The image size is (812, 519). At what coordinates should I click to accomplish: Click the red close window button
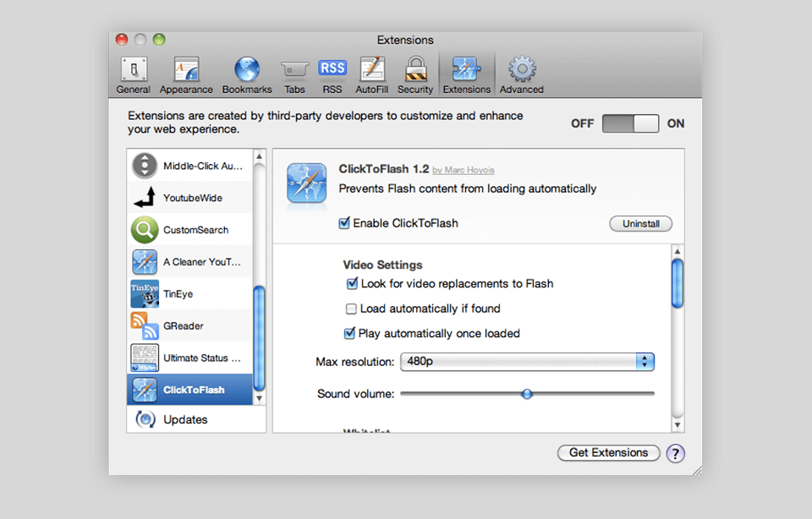click(122, 40)
